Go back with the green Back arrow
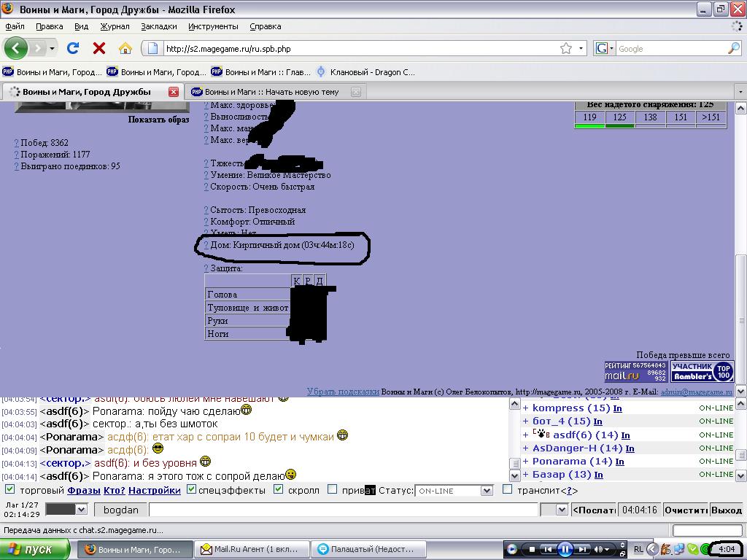This screenshot has width=747, height=560. point(15,48)
